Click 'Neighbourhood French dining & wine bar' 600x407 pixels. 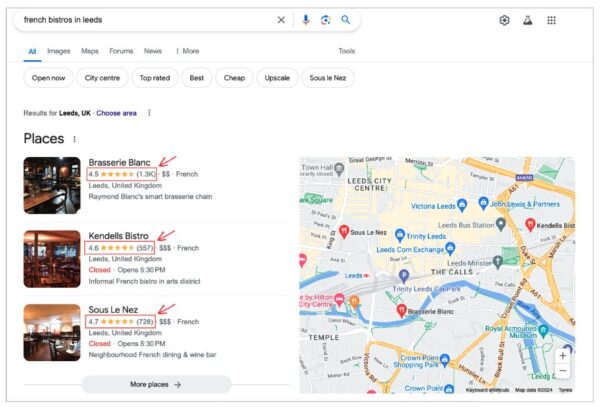(152, 355)
